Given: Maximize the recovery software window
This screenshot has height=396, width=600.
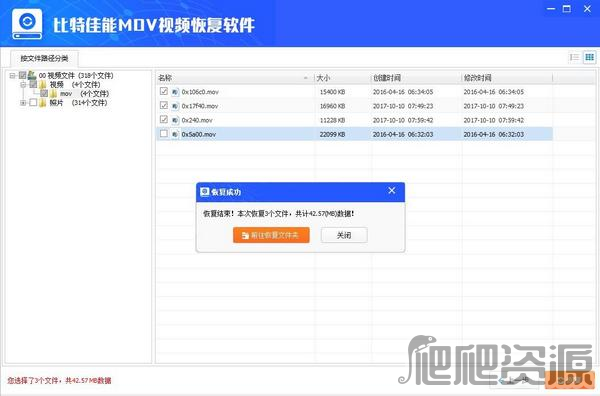Looking at the screenshot, I should 567,9.
